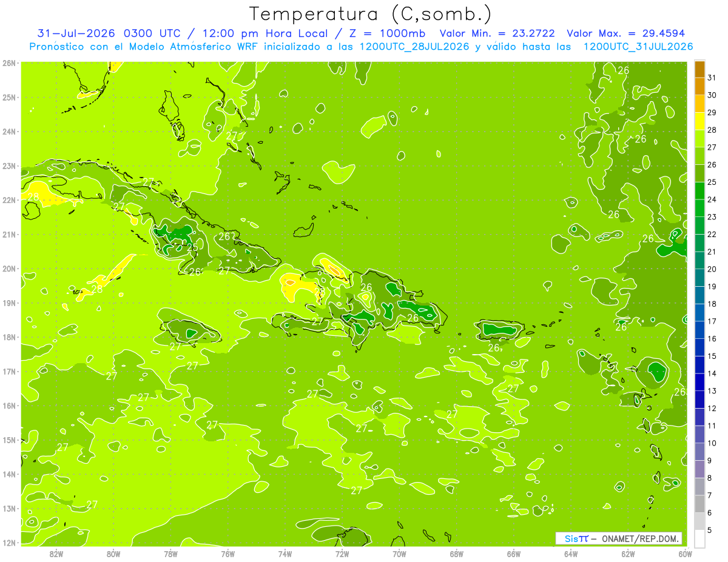Viewport: 728px width, 562px height.
Task: Click the legend value label "5"
Action: coord(710,530)
